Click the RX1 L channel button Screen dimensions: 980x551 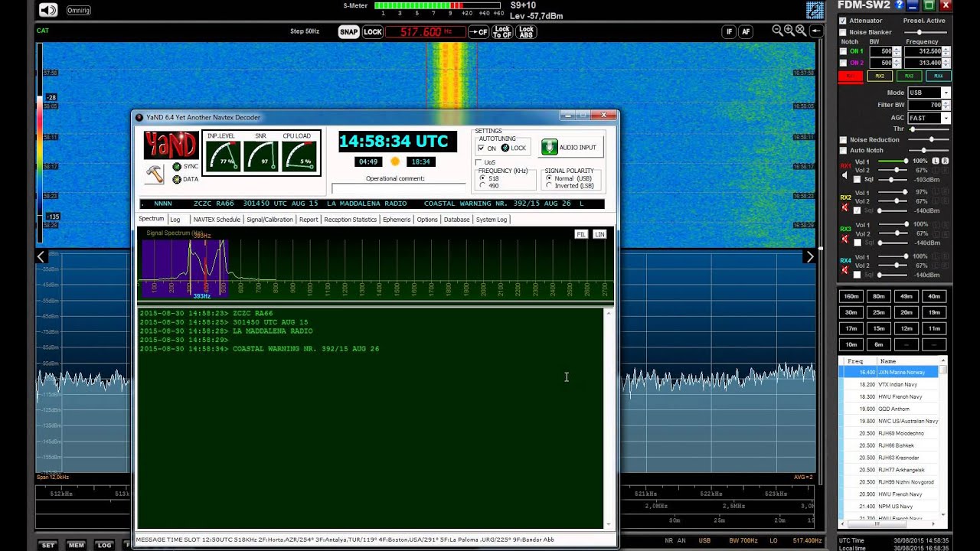tap(936, 161)
